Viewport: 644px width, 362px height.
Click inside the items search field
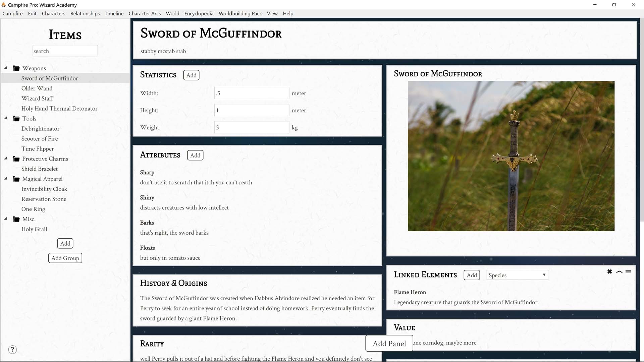tap(65, 51)
